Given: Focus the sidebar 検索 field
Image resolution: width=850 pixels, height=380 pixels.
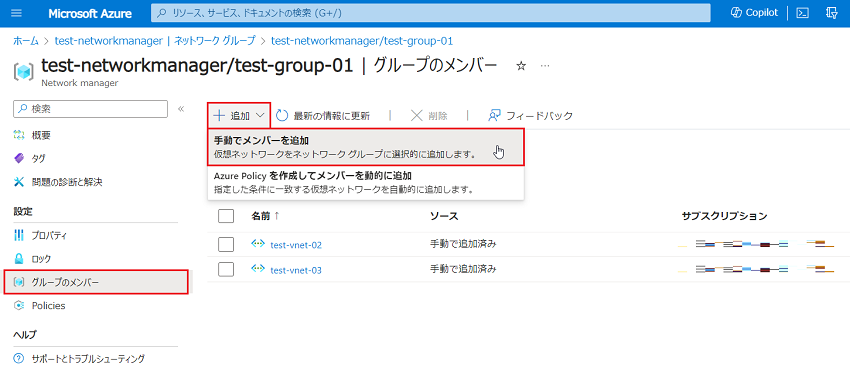Looking at the screenshot, I should (91, 109).
